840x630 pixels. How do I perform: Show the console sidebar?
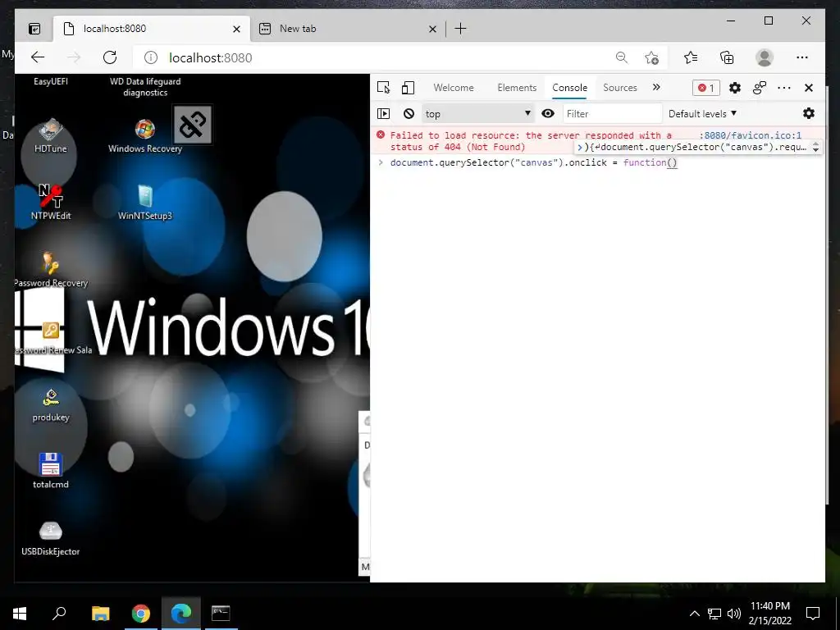point(384,113)
